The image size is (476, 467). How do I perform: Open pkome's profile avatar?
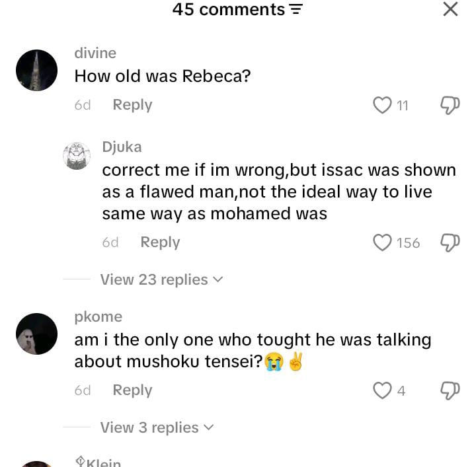click(x=36, y=334)
